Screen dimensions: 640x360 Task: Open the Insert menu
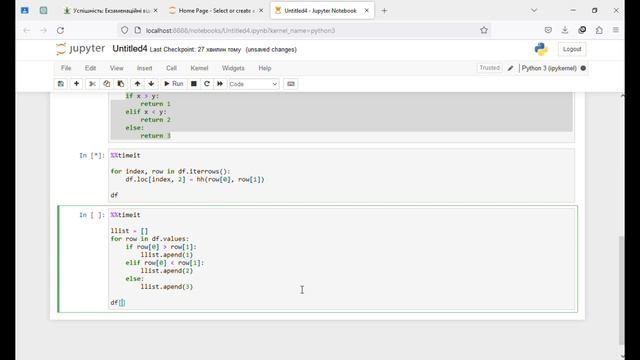[144, 68]
